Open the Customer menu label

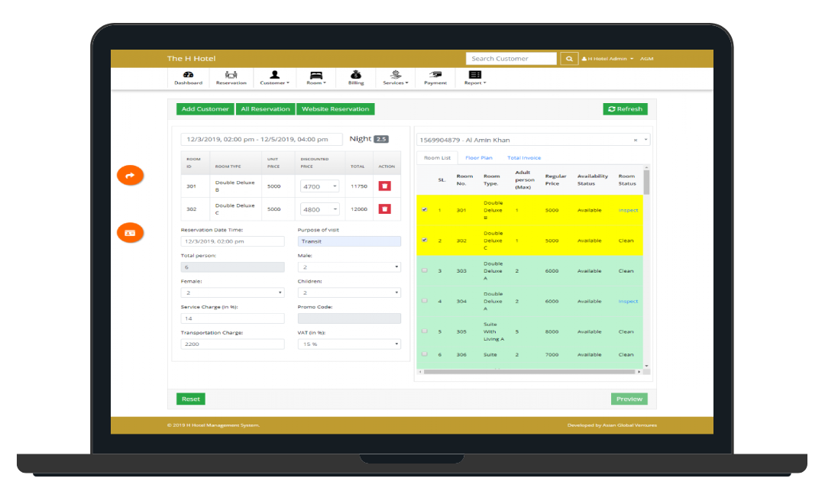click(274, 82)
